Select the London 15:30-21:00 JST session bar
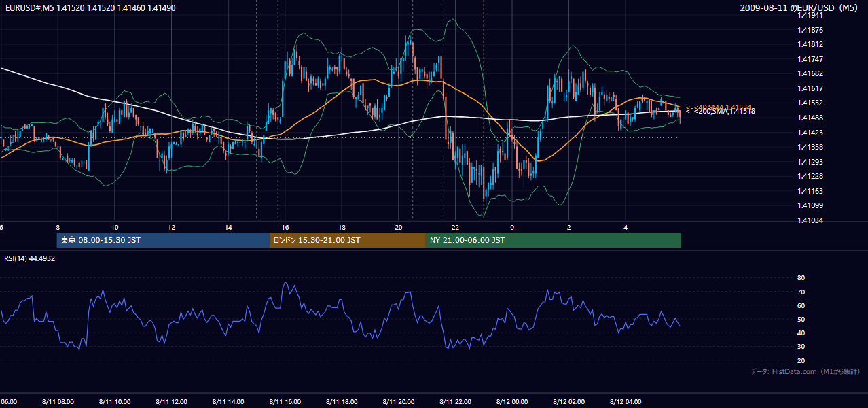Screen dimensions: 868x408 348,240
